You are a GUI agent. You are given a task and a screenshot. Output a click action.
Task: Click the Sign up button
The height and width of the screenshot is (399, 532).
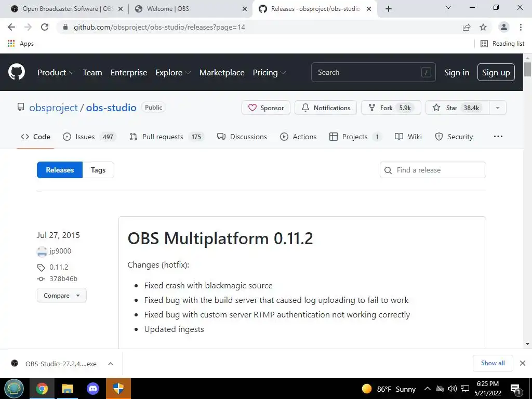tap(496, 72)
